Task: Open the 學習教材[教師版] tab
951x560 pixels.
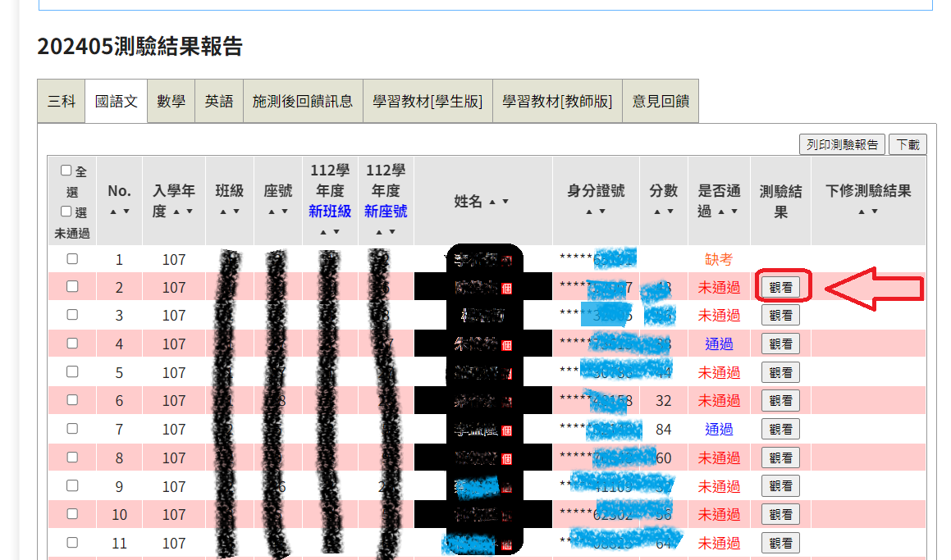Action: click(556, 102)
